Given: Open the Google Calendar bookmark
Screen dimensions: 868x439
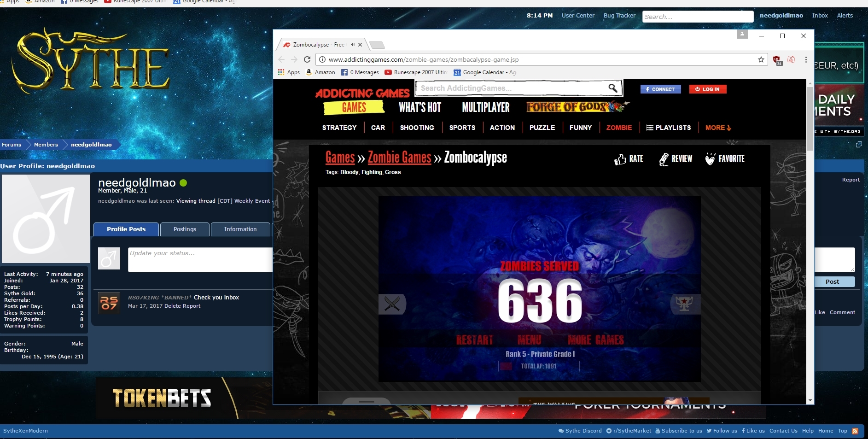Looking at the screenshot, I should [x=485, y=72].
